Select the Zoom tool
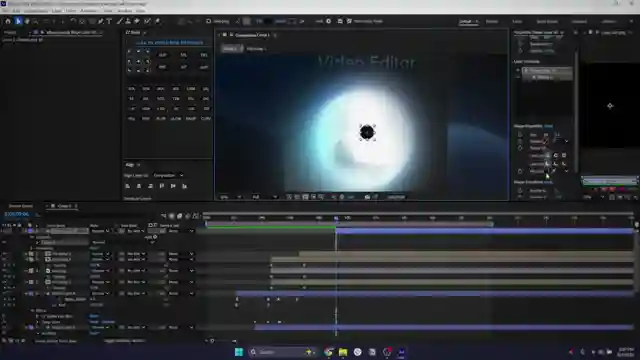Viewport: 640px width, 360px height. tap(36, 21)
